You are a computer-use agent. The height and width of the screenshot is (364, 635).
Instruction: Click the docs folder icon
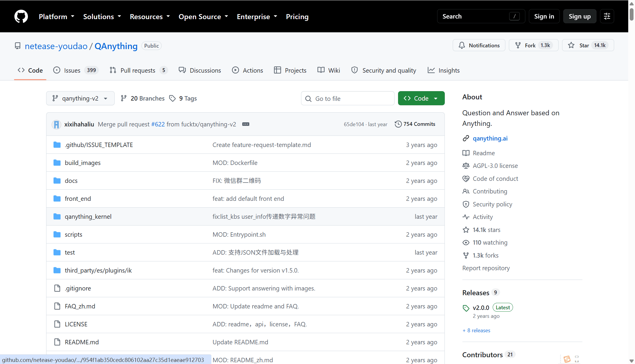57,181
